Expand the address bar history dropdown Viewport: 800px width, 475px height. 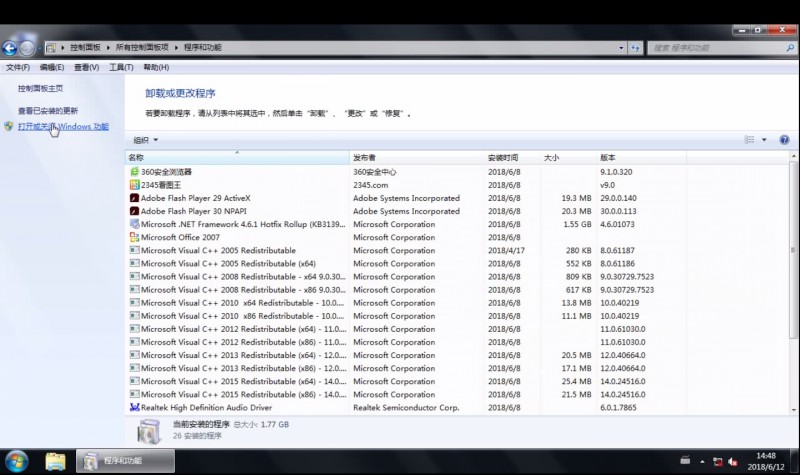tap(621, 48)
